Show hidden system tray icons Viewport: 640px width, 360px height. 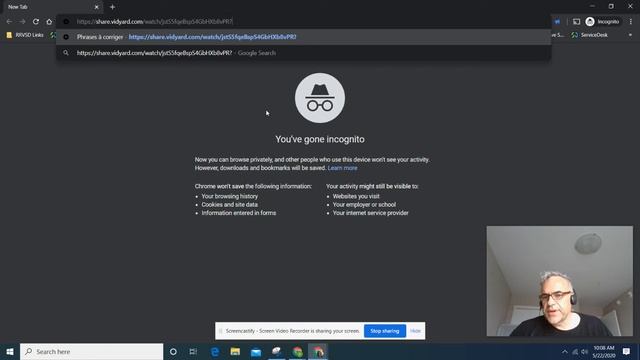[x=565, y=352]
